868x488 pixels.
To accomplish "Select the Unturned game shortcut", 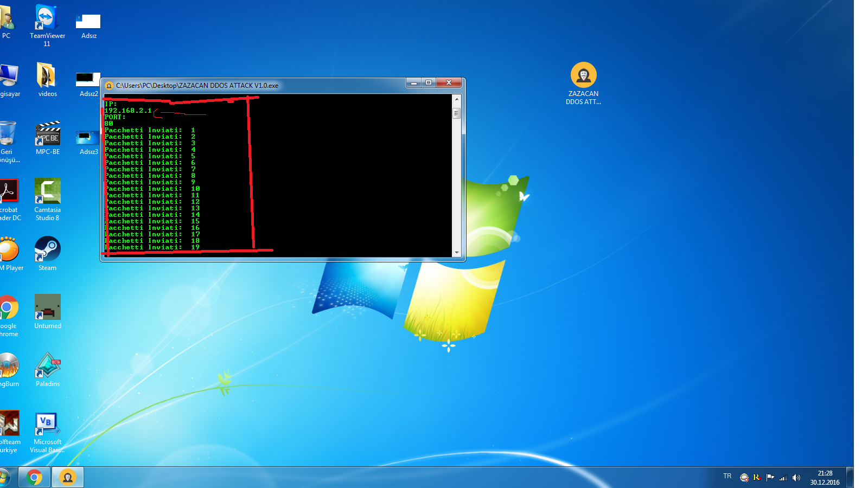I will [x=48, y=312].
